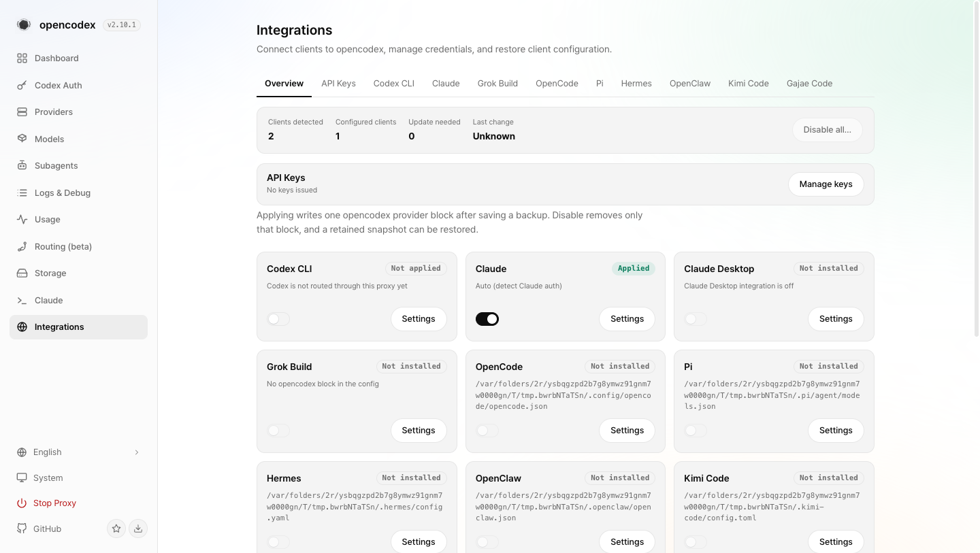Click the opencodex logo icon
The width and height of the screenshot is (980, 553).
pos(24,25)
